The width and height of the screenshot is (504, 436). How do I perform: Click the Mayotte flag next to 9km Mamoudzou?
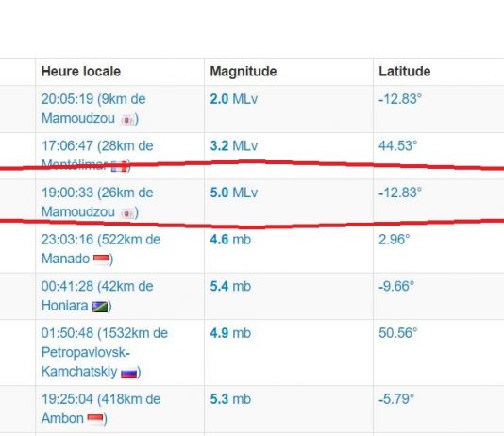coord(127,120)
